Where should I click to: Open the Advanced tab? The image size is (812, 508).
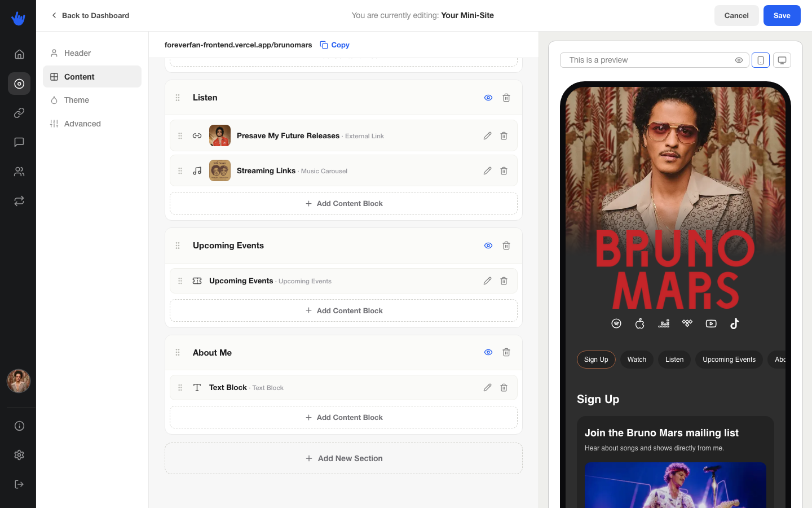[92, 124]
